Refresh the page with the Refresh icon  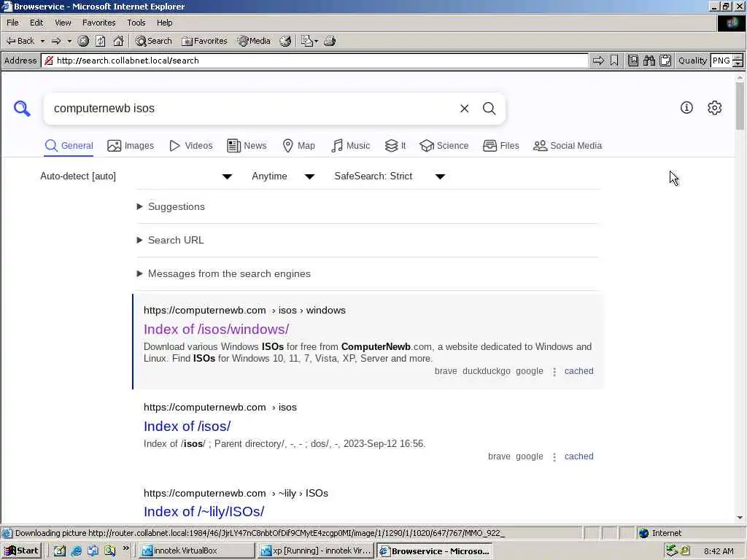pos(100,41)
